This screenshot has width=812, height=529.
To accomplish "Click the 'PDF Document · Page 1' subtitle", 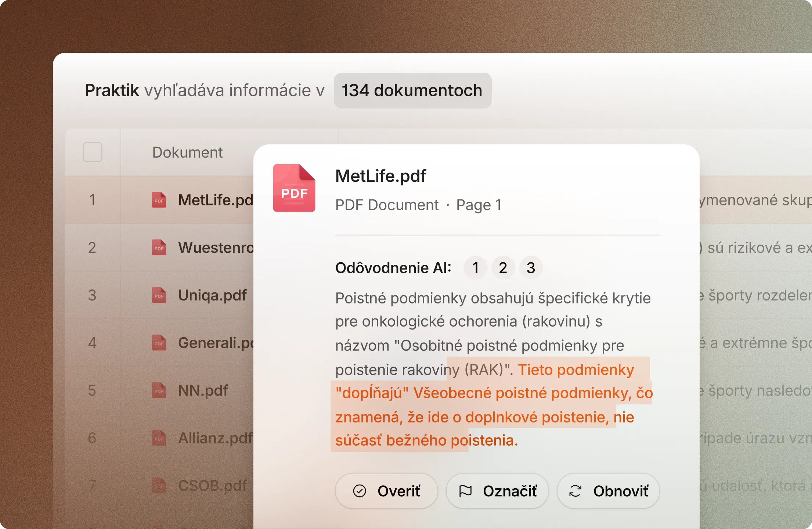I will coord(418,205).
